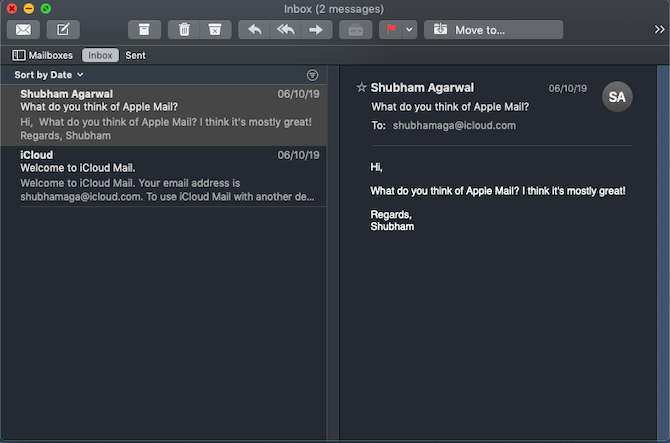Forward the selected message
The image size is (670, 443).
(316, 29)
